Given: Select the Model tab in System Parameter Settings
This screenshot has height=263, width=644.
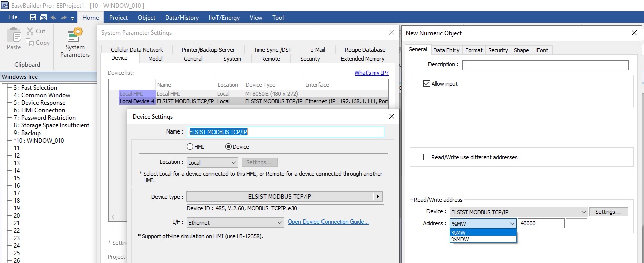Looking at the screenshot, I should (x=155, y=59).
